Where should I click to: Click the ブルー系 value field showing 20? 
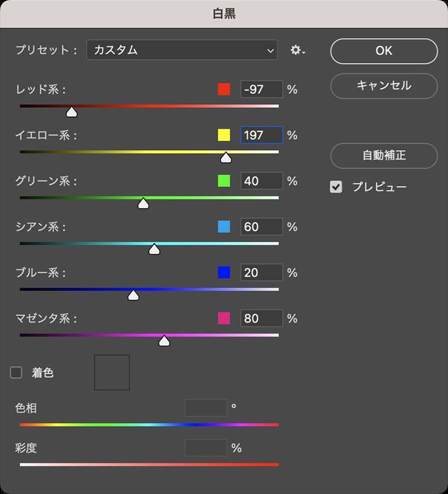(x=261, y=272)
